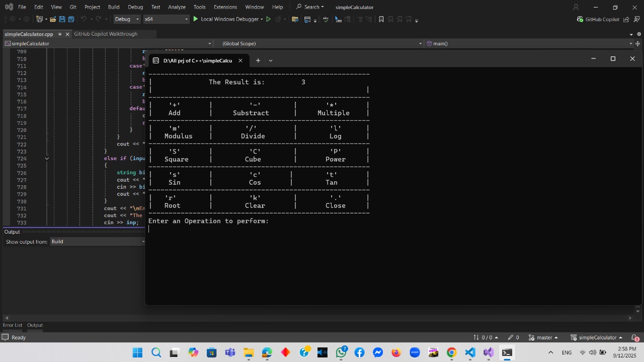
Task: Select the D:\All prj of C++ console tab
Action: (x=199, y=60)
